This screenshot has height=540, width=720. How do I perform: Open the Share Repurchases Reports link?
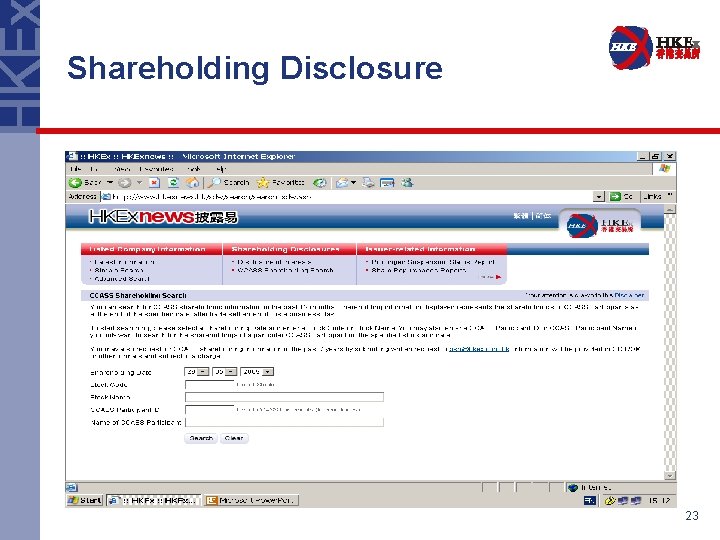[418, 270]
